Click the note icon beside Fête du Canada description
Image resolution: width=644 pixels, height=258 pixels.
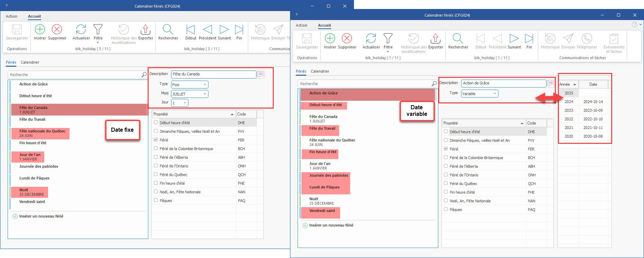pyautogui.click(x=261, y=74)
